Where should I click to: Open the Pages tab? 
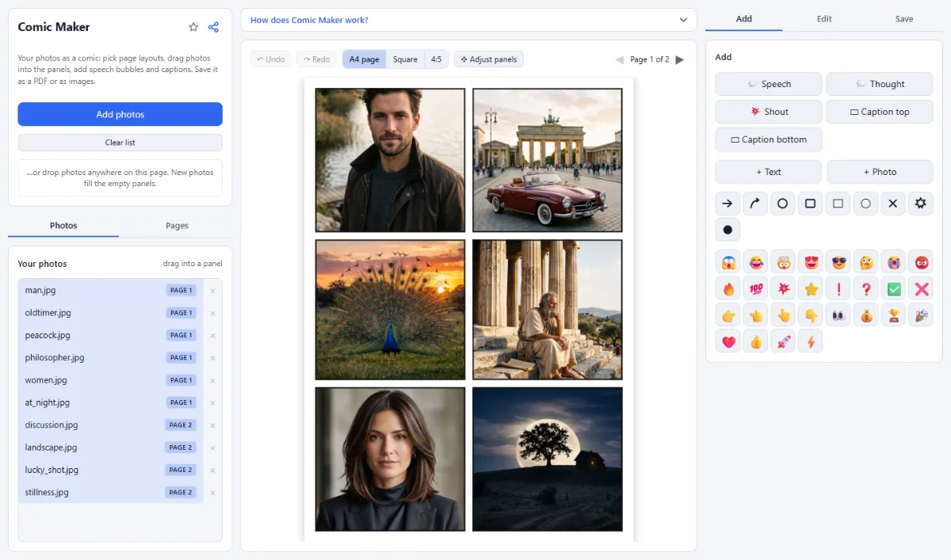pos(177,226)
